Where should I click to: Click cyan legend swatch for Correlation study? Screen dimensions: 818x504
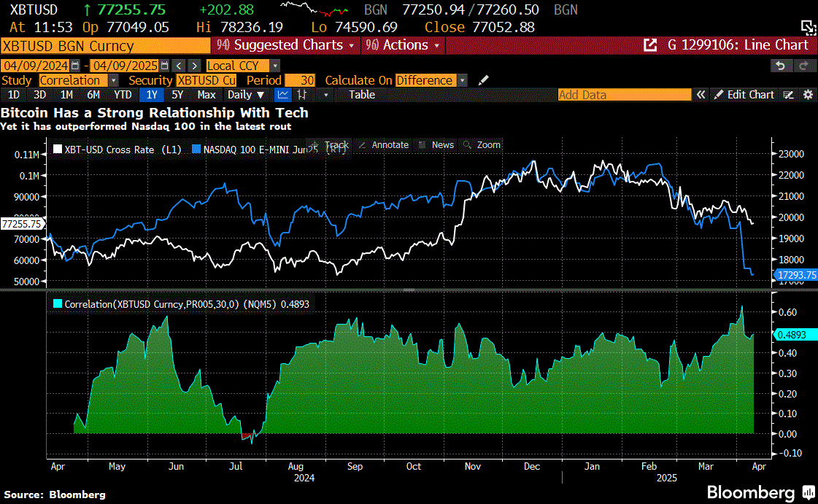(x=58, y=304)
